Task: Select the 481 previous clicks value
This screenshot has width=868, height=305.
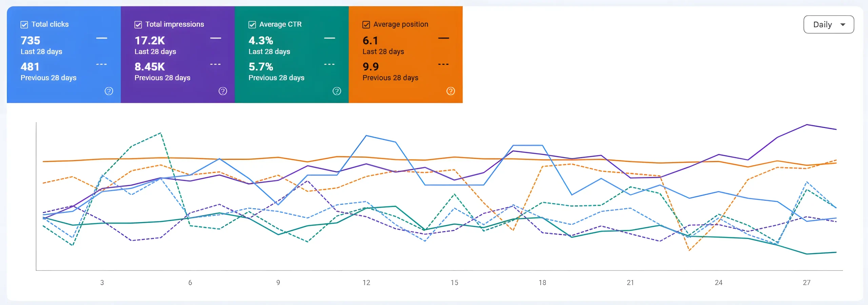Action: point(30,67)
